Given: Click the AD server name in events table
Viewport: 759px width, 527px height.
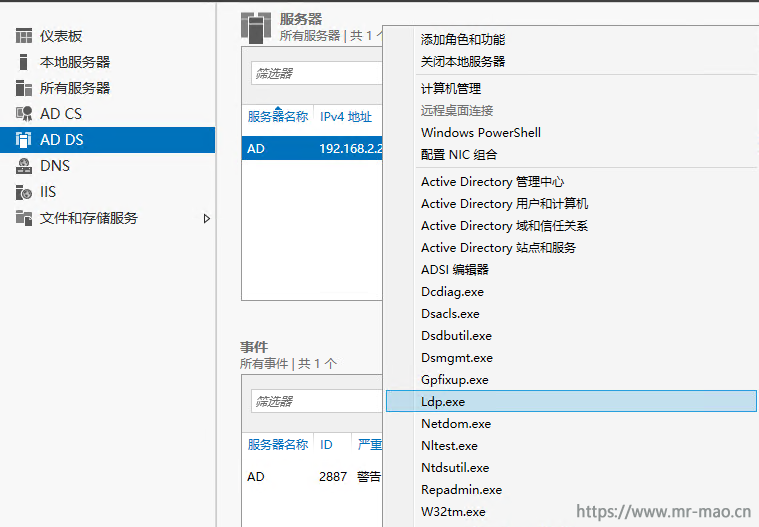Looking at the screenshot, I should [256, 477].
